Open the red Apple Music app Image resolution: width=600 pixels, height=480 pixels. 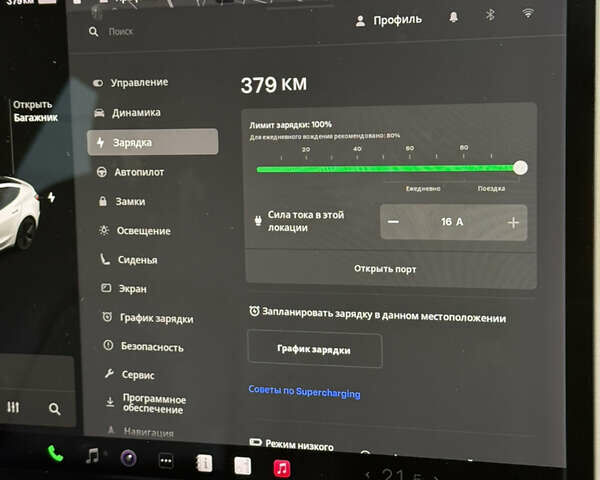(282, 468)
